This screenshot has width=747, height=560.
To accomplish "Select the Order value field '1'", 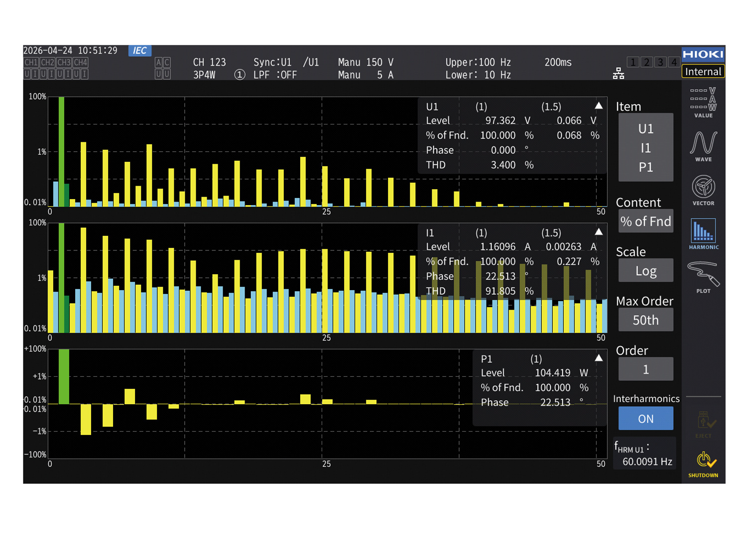I will coord(646,369).
